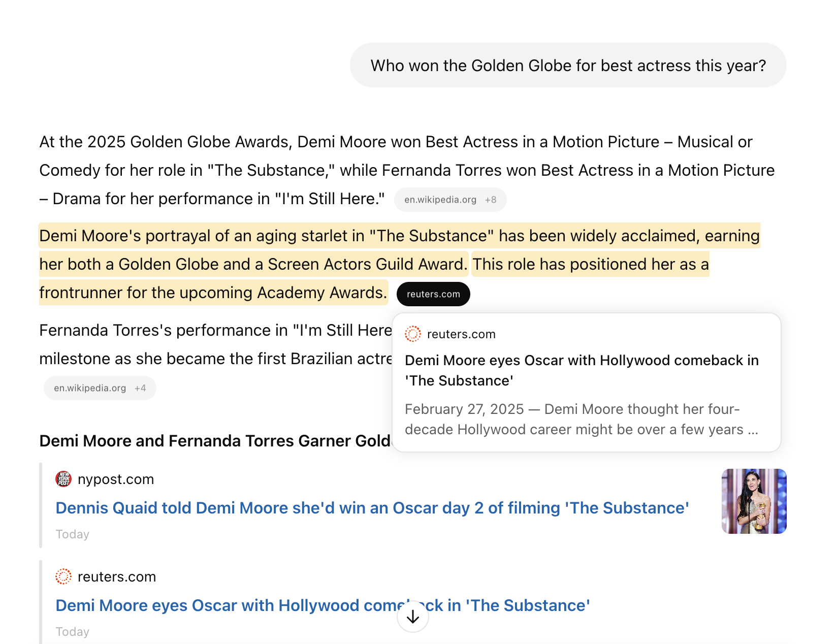Click the New York Post favicon
838x644 pixels.
pos(63,479)
